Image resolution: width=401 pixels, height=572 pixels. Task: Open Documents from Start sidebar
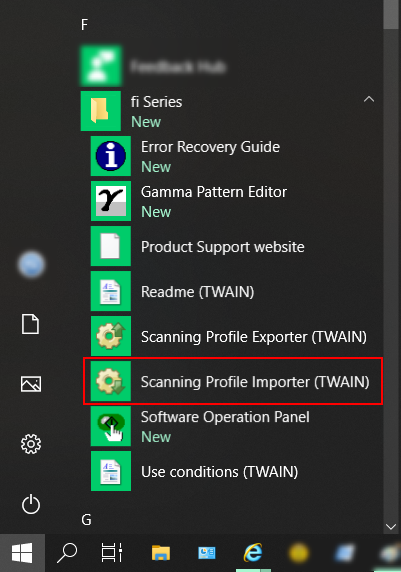30,324
